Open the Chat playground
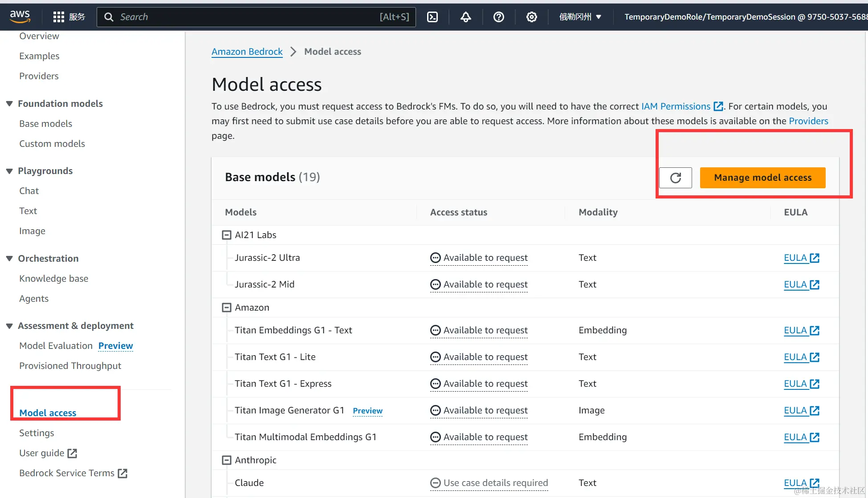 click(29, 191)
